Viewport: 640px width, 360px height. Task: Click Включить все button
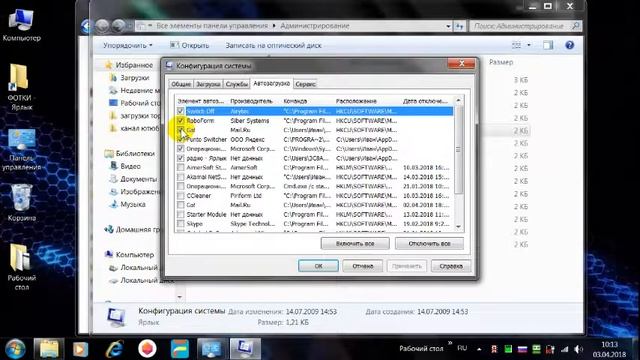click(x=355, y=244)
